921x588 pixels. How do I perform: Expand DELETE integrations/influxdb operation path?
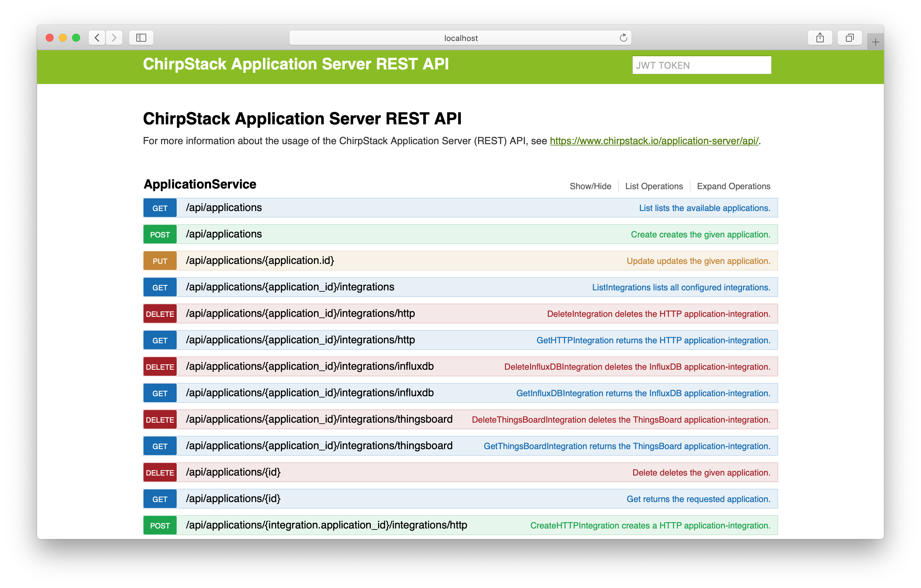click(310, 366)
